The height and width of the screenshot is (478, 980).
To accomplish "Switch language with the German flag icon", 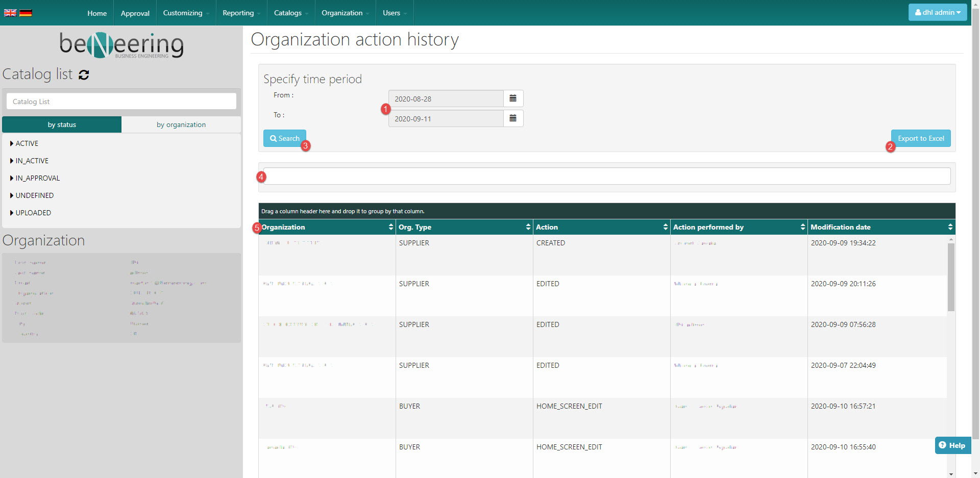I will pyautogui.click(x=26, y=13).
